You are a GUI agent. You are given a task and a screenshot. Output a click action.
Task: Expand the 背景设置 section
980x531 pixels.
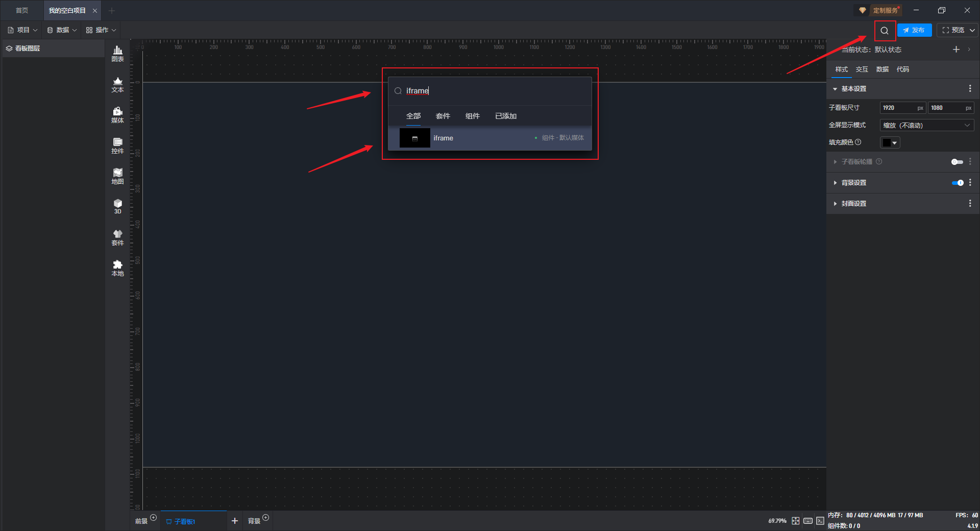click(x=835, y=183)
